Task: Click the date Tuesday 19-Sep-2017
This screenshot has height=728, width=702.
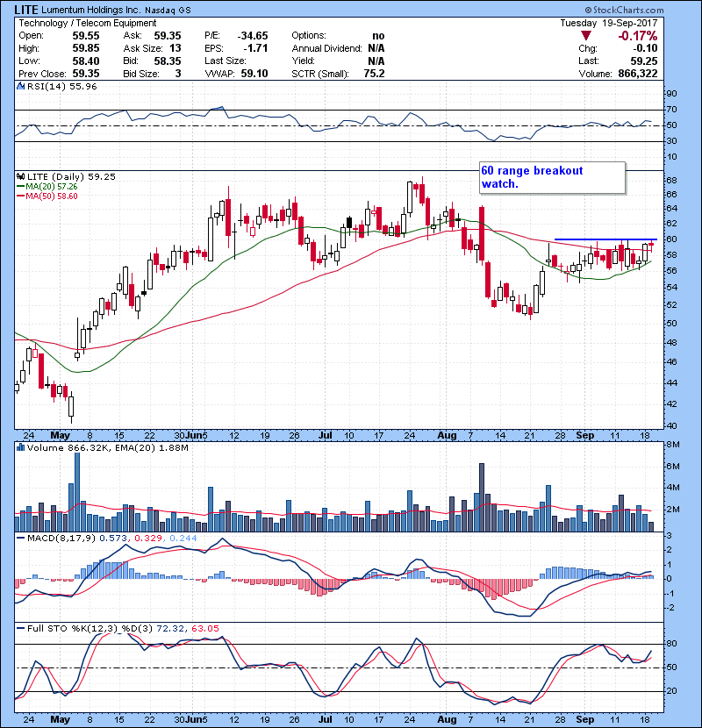Action: (609, 23)
